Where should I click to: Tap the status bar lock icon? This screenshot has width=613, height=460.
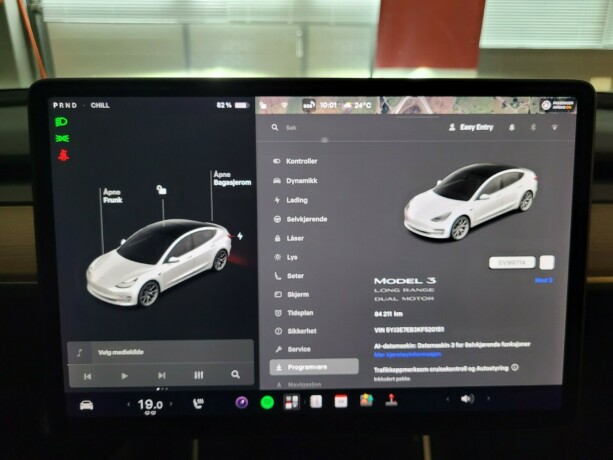263,105
